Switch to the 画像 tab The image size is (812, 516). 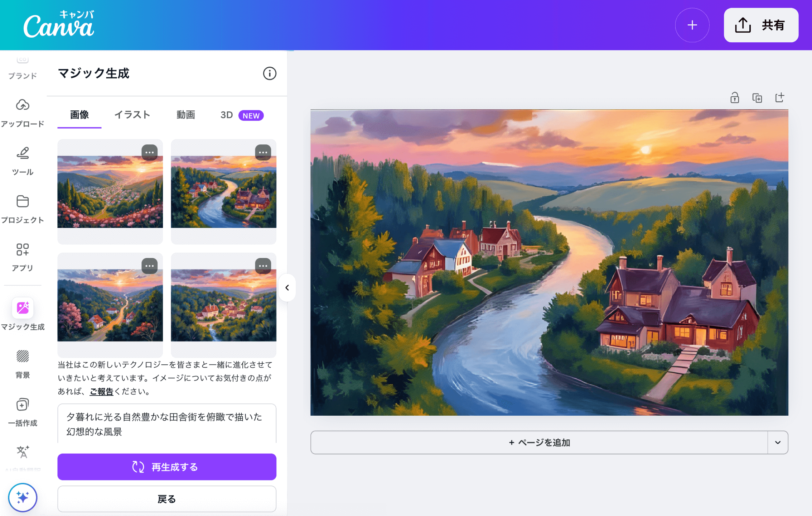coord(79,115)
